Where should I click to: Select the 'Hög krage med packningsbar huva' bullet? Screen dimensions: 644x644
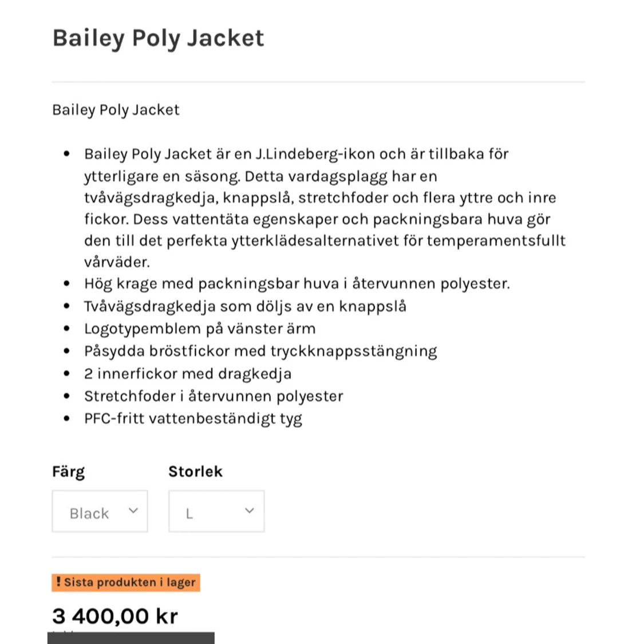coord(297,283)
